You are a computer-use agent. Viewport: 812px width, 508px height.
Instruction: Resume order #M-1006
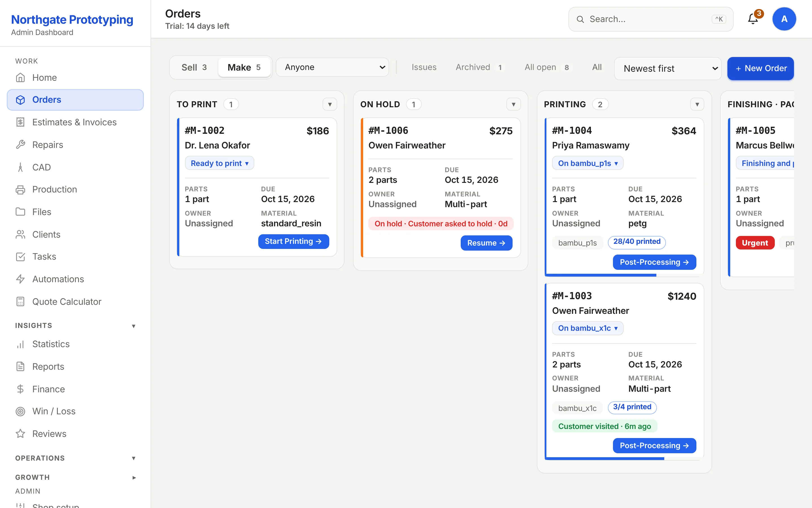pyautogui.click(x=486, y=243)
